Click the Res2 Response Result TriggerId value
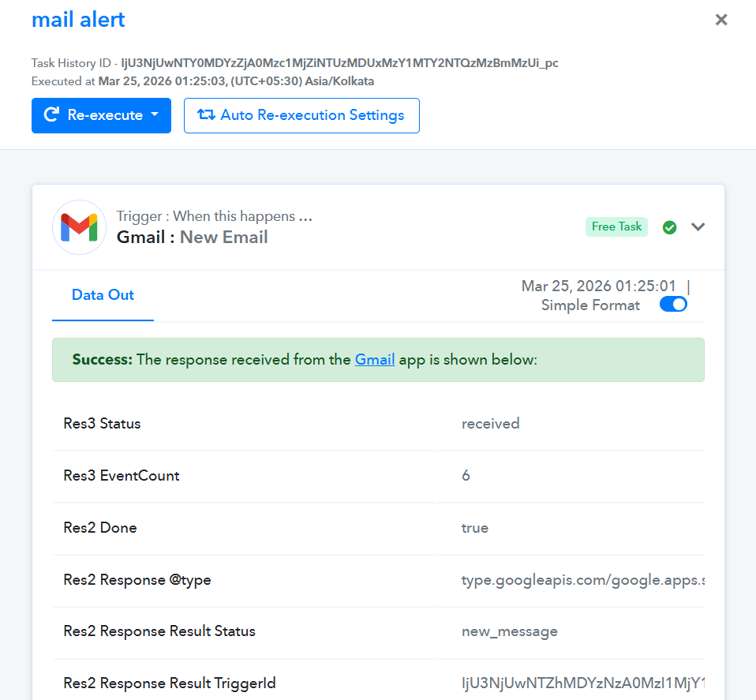Image resolution: width=756 pixels, height=700 pixels. [582, 683]
